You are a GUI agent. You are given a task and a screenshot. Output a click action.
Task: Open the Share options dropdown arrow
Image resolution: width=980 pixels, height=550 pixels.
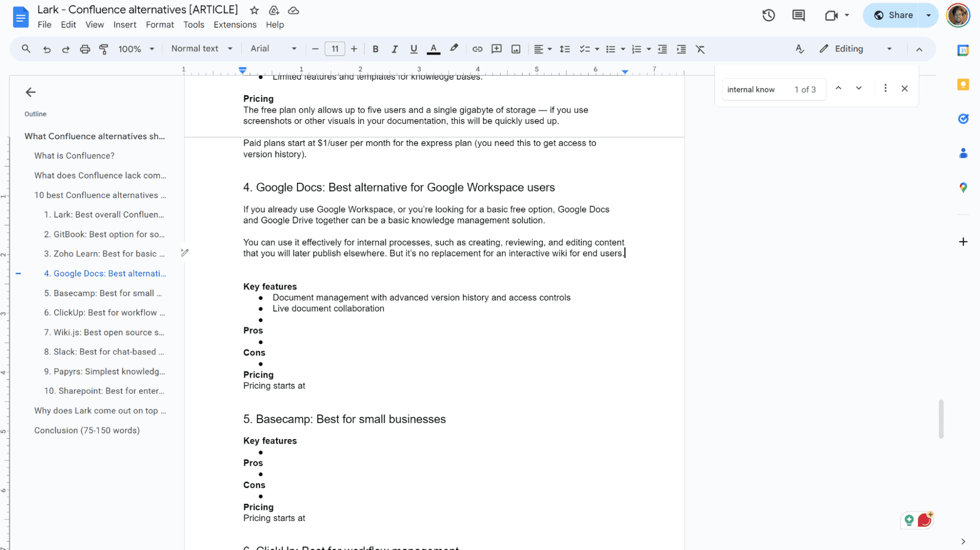(x=929, y=15)
